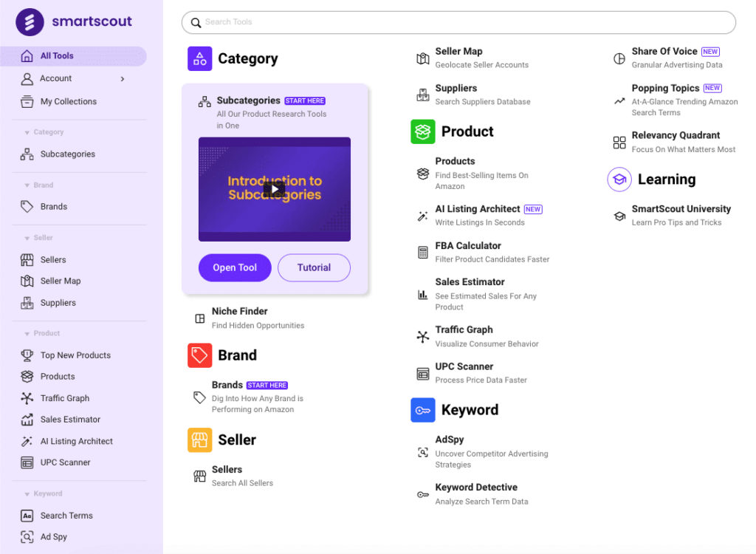Image resolution: width=756 pixels, height=554 pixels.
Task: Open My Collections from sidebar
Action: pyautogui.click(x=69, y=101)
